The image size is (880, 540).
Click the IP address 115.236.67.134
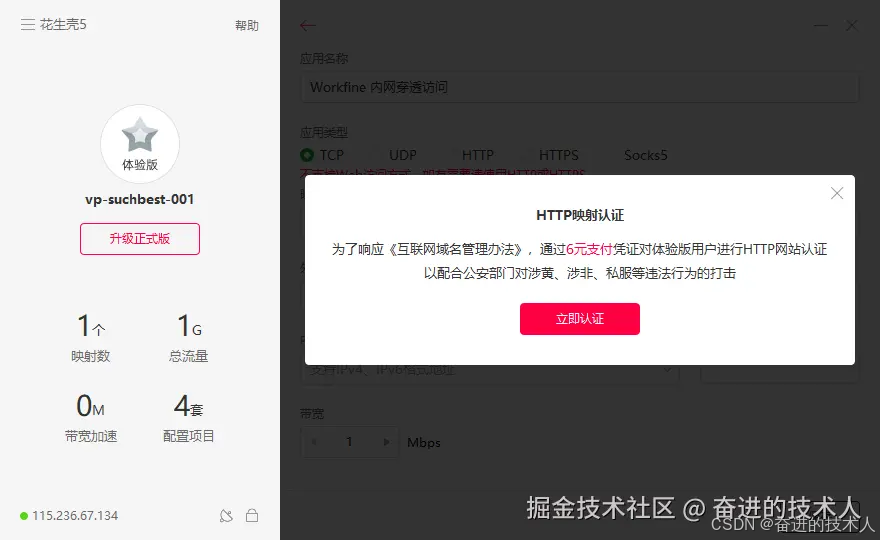75,516
